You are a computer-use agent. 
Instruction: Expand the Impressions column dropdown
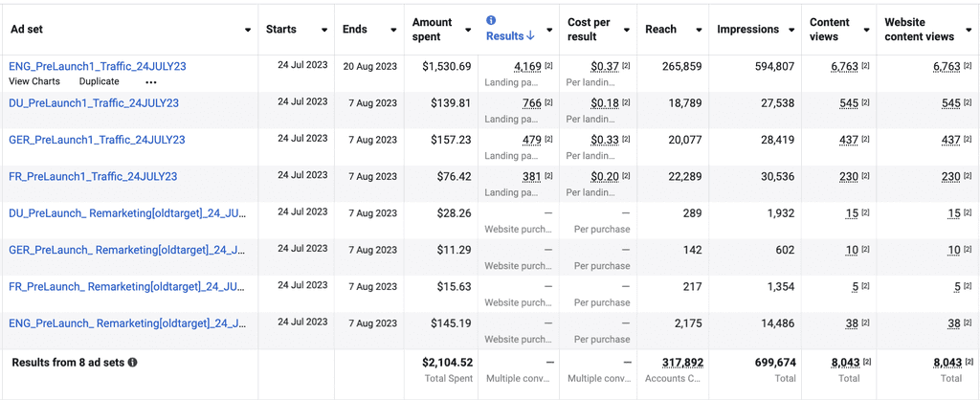[790, 31]
